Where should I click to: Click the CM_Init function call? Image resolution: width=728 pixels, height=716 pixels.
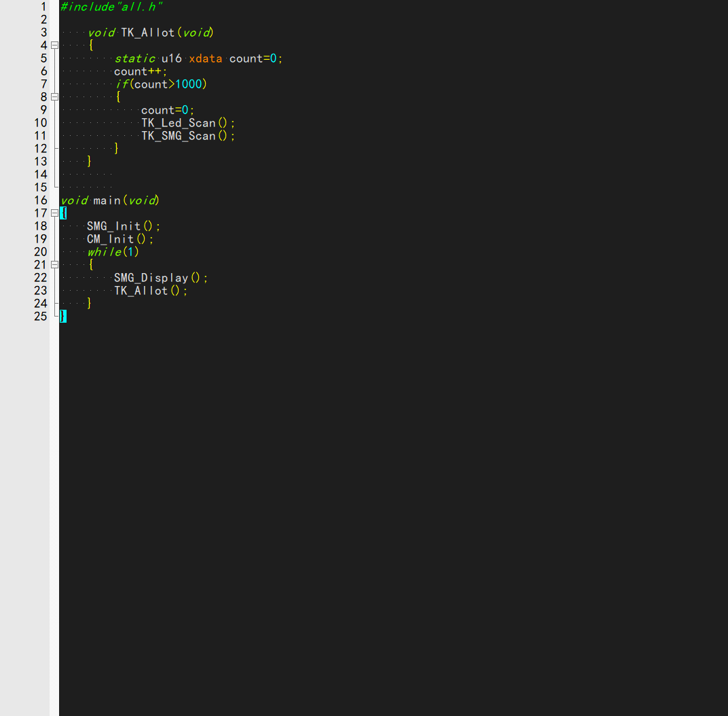(x=110, y=239)
